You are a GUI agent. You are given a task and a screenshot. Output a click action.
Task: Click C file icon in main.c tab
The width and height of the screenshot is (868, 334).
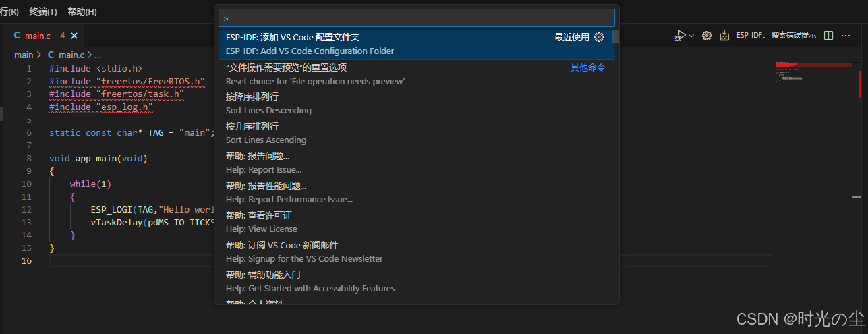pos(18,36)
